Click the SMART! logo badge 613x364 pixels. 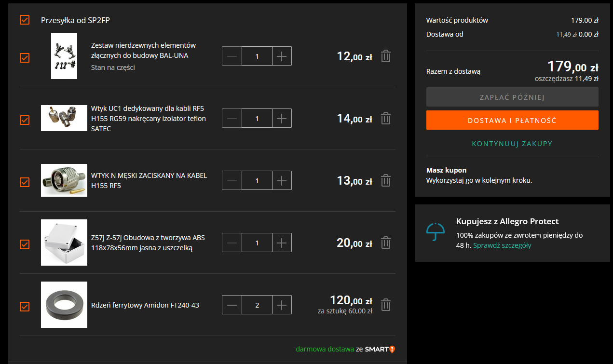pos(380,349)
